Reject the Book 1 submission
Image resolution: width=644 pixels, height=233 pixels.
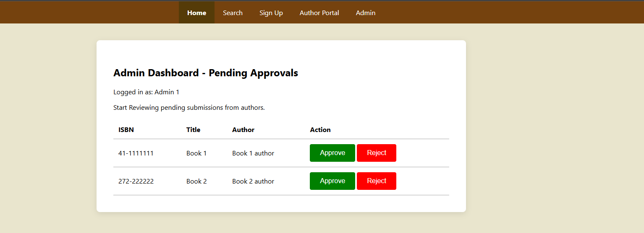coord(376,153)
